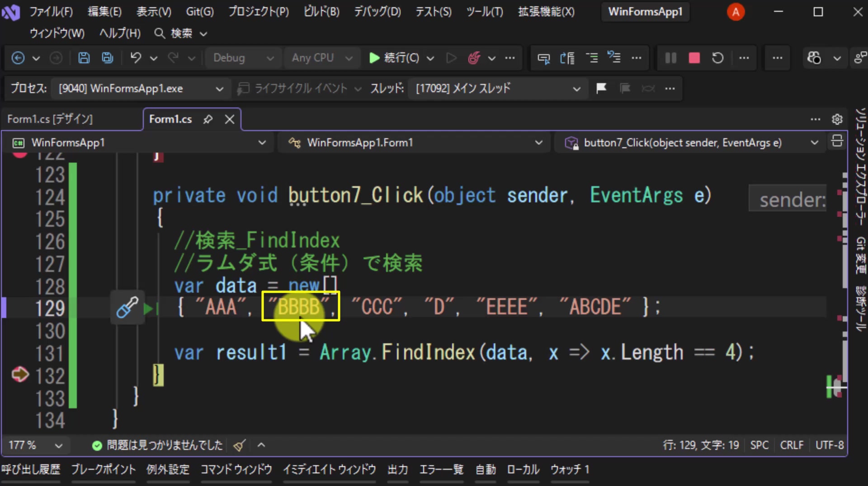
Task: Click the breakpoint marker at line 132
Action: (x=20, y=374)
